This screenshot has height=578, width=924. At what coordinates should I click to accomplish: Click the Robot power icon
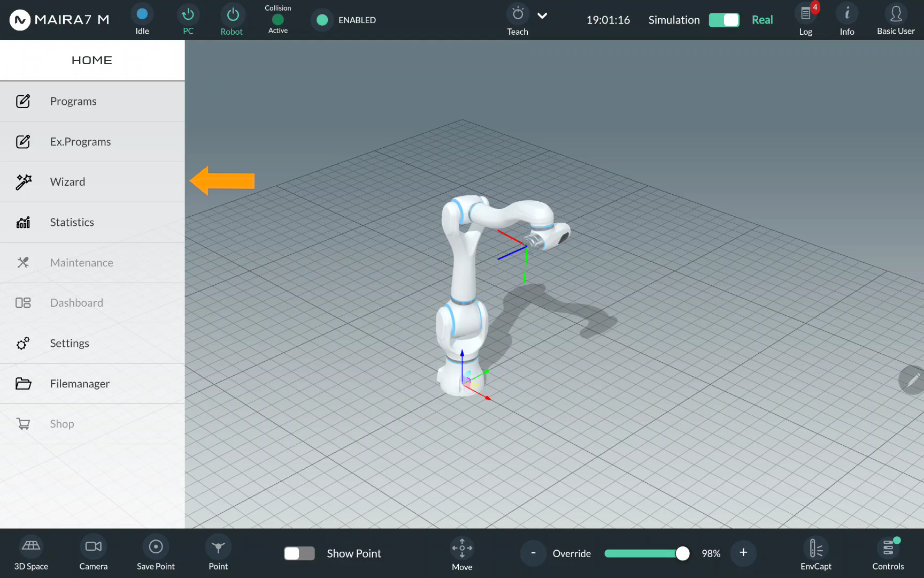(233, 14)
